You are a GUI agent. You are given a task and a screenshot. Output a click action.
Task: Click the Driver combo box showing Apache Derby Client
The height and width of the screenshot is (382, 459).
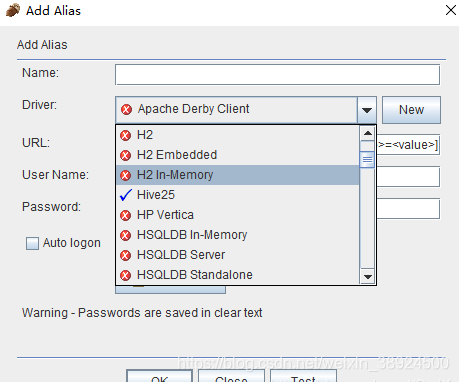pos(246,110)
